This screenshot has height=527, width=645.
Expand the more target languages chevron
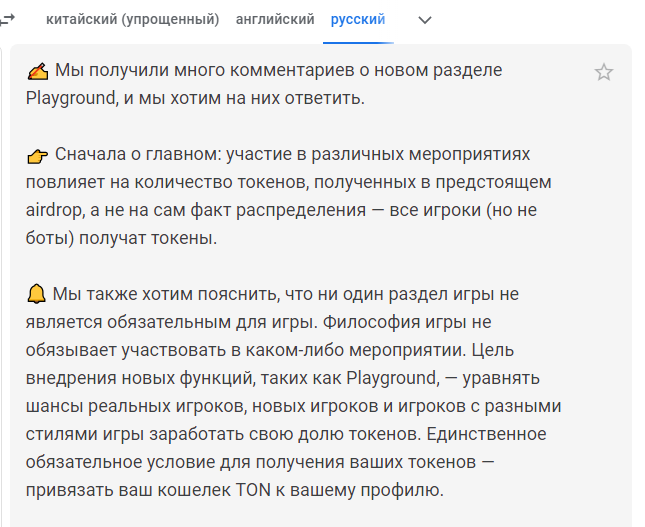coord(425,20)
